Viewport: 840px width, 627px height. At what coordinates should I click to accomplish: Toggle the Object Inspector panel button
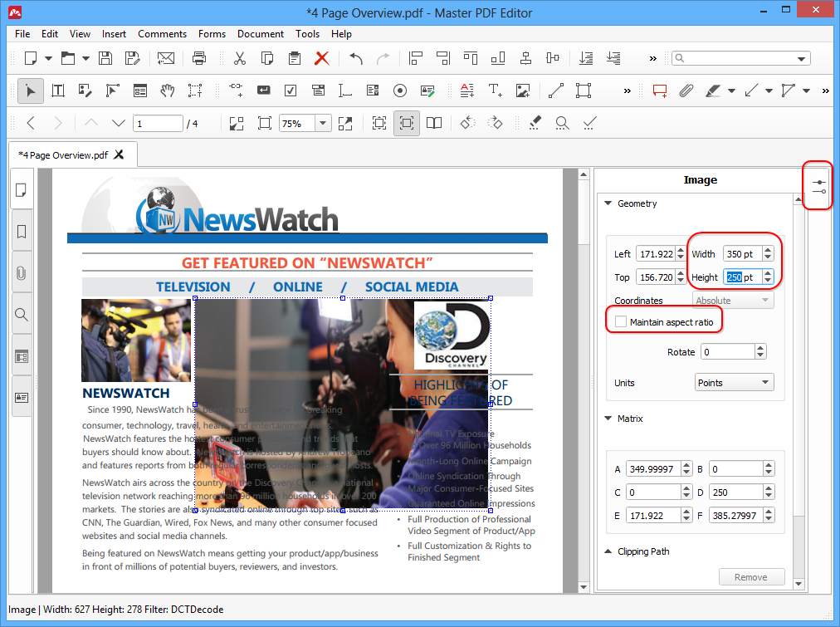818,187
